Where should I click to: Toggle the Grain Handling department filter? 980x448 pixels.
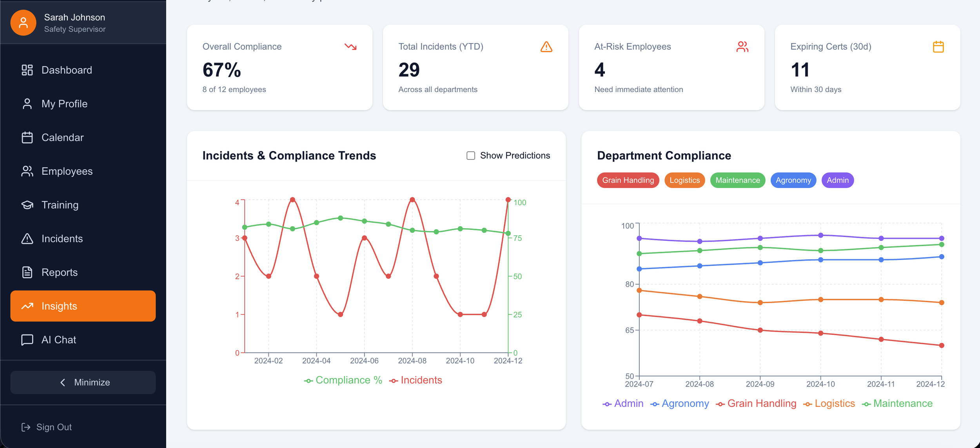pyautogui.click(x=628, y=180)
